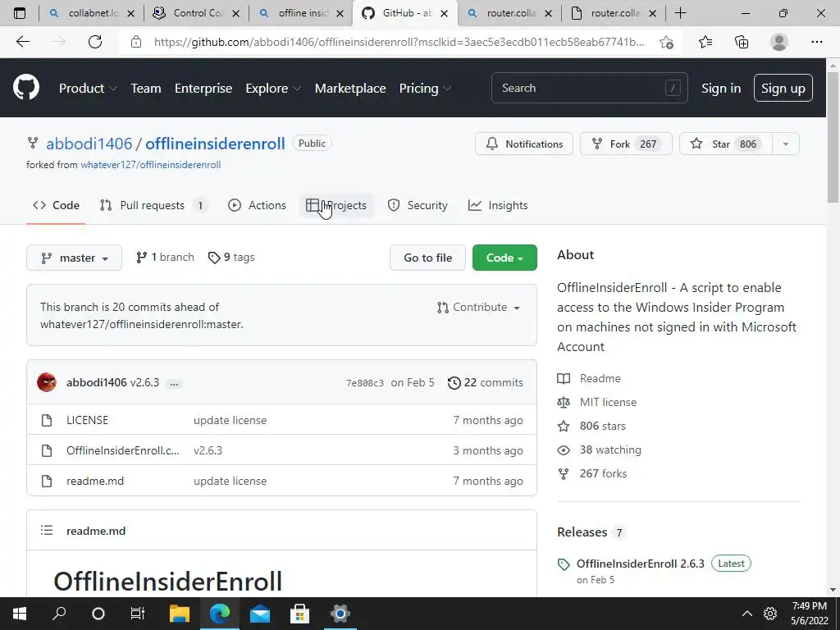Open the Windows Start menu
This screenshot has height=630, width=840.
point(20,614)
